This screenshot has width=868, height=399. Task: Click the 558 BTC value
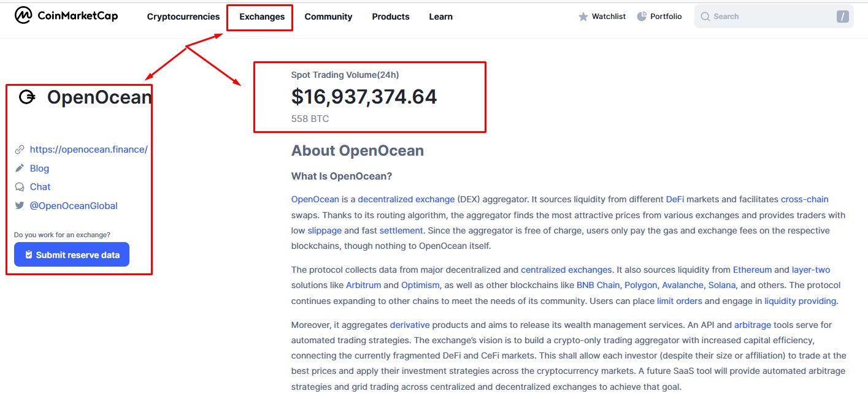point(310,119)
